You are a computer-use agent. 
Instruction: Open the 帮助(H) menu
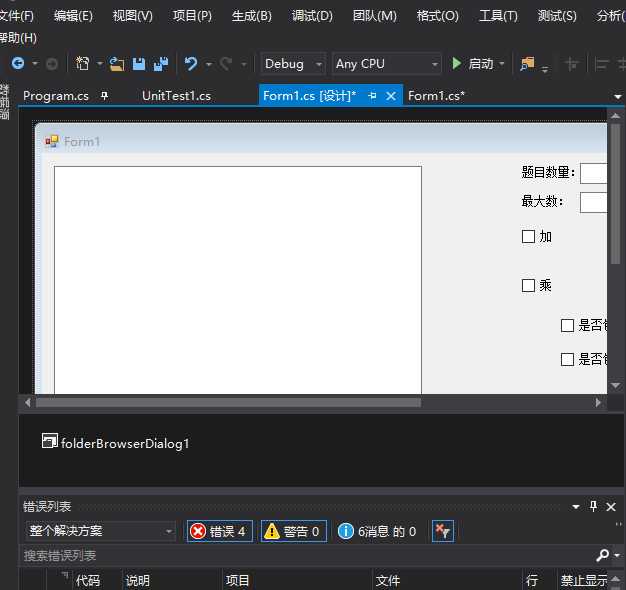[18, 38]
